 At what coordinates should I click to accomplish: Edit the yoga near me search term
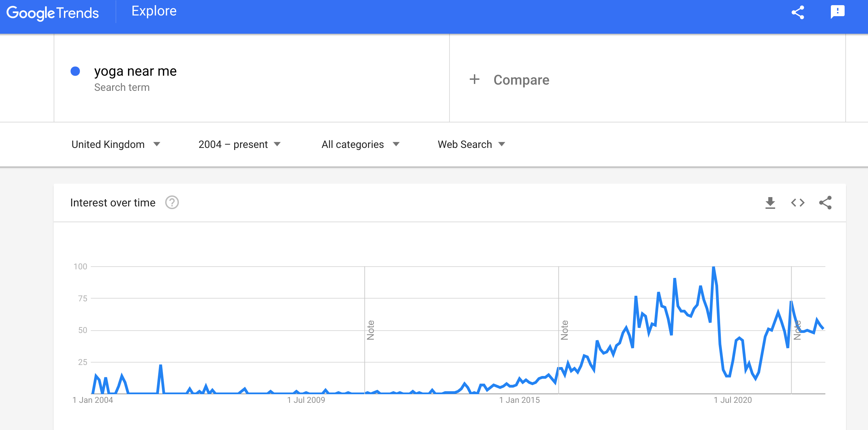135,72
